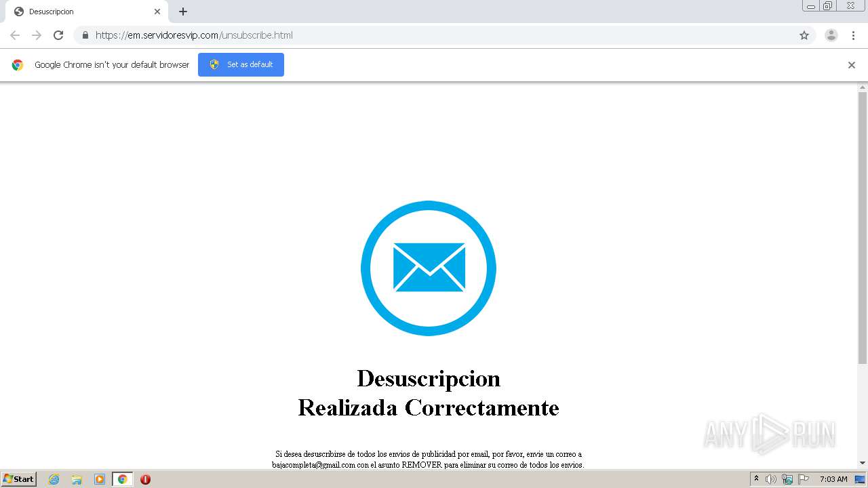The image size is (868, 488).
Task: Click the scrollbar up arrow
Action: [863, 87]
